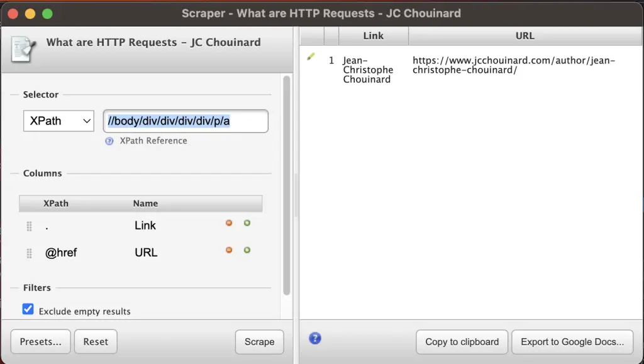Remove the Link column with its red minus icon

click(x=229, y=223)
